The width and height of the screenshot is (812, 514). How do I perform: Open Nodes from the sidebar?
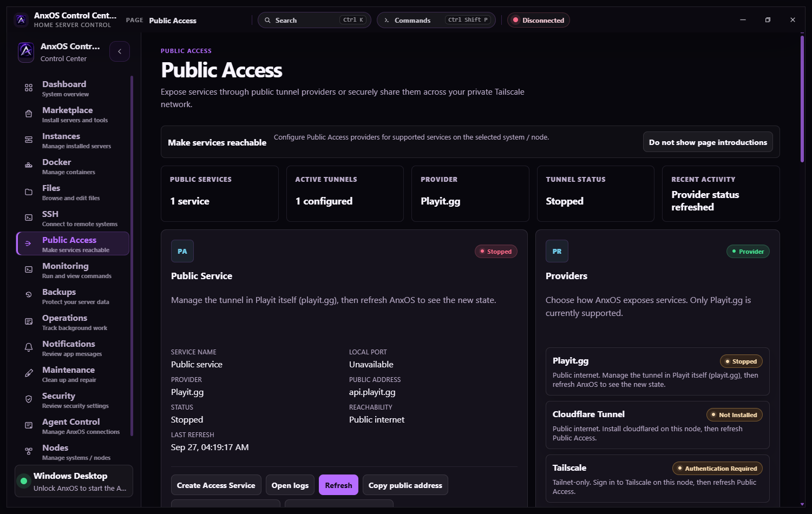pyautogui.click(x=73, y=452)
